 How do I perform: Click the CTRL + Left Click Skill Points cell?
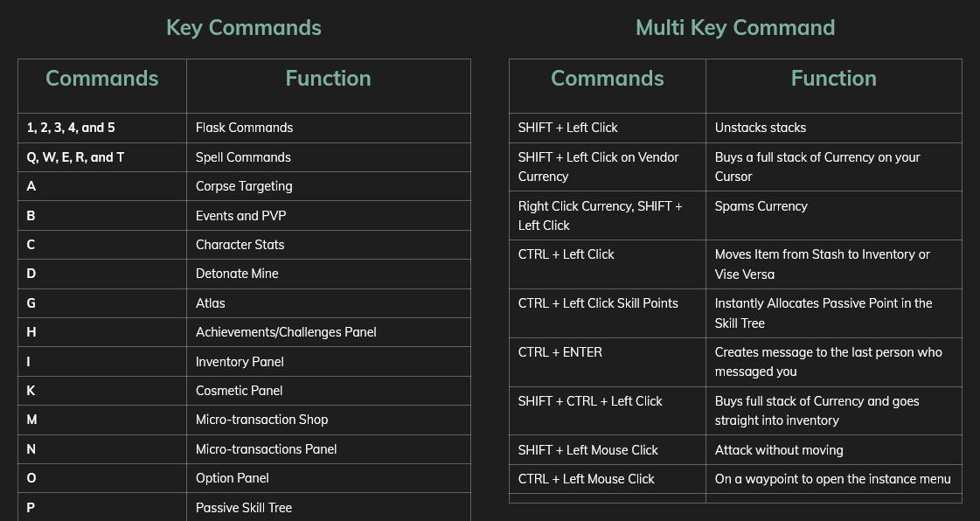coord(608,314)
